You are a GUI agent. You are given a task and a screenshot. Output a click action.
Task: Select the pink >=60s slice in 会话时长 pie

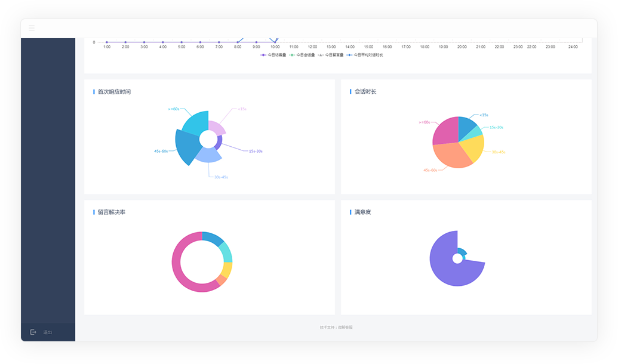(447, 131)
